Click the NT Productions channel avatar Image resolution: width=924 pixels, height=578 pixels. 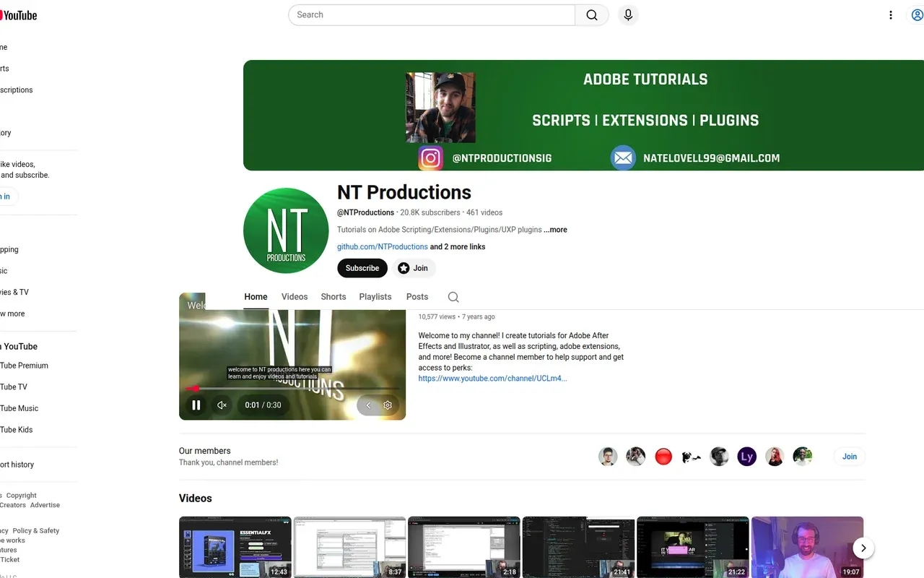[286, 231]
